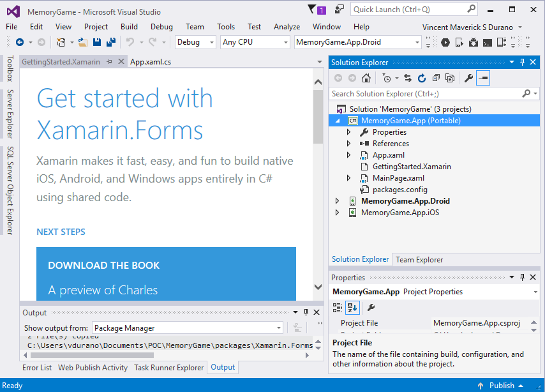Toggle Preview Selected Items in Solution Explorer
The image size is (545, 392).
(x=483, y=78)
